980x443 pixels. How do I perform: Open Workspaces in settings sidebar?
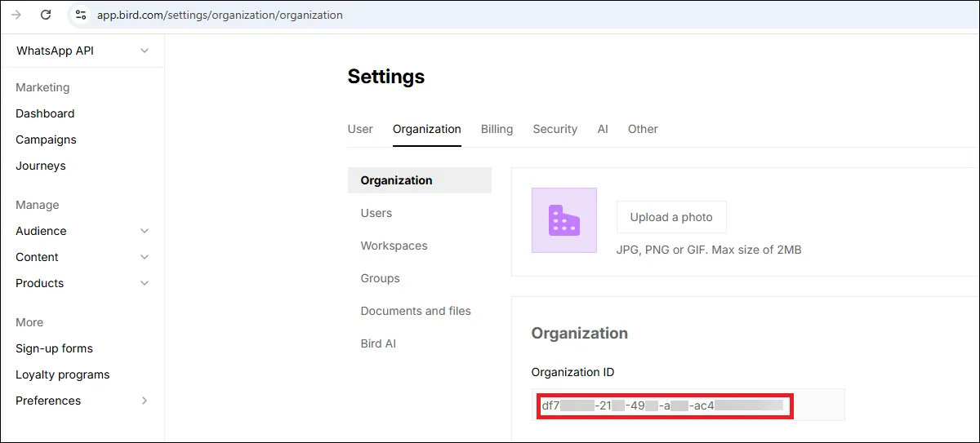point(394,246)
